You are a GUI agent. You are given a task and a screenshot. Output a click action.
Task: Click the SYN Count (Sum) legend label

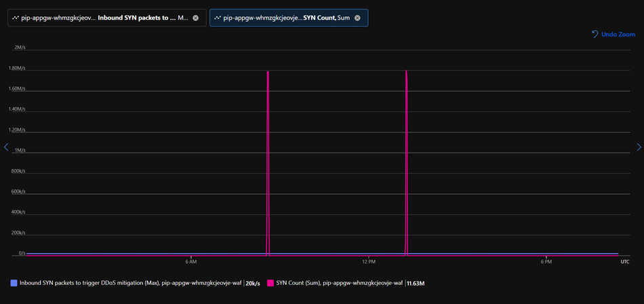[x=339, y=283]
